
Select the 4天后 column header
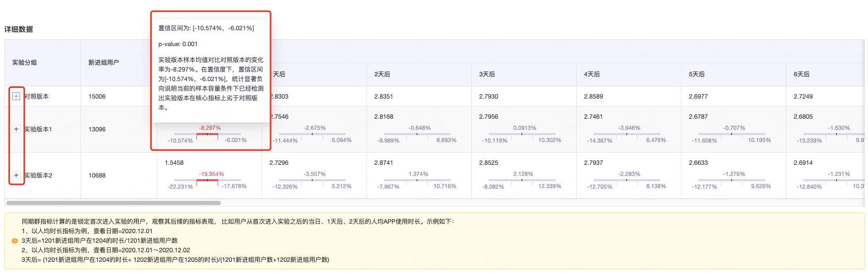coord(592,74)
